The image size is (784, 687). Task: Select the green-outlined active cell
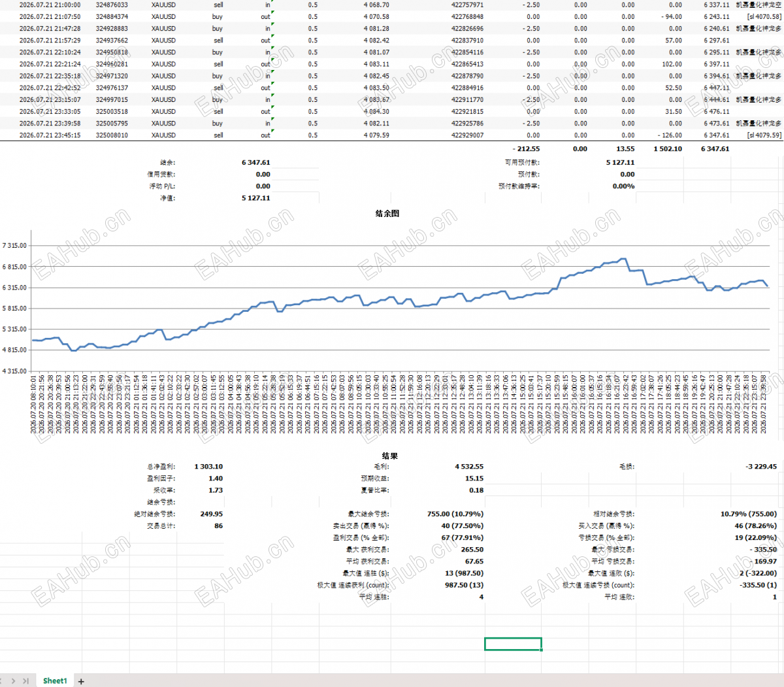513,644
